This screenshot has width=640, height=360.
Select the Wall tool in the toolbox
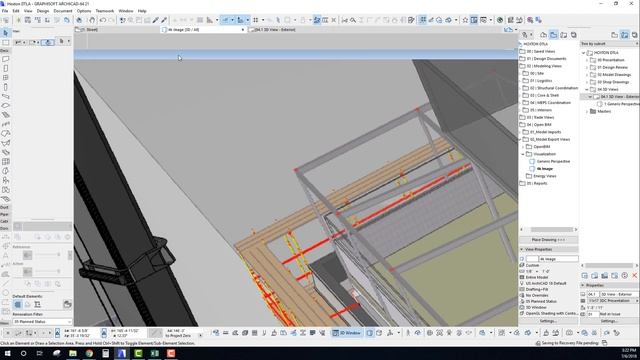coord(5,59)
